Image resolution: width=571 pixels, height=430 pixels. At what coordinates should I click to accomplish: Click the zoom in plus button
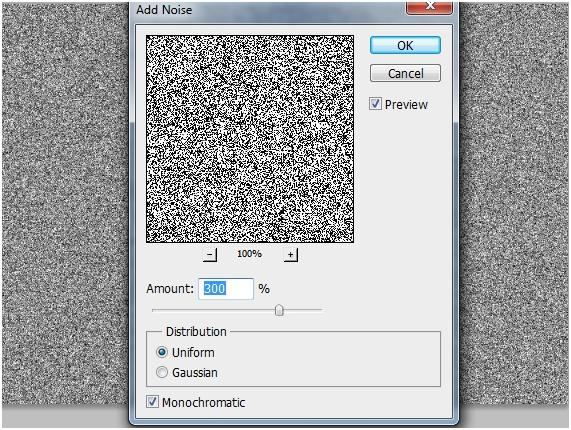(x=291, y=255)
